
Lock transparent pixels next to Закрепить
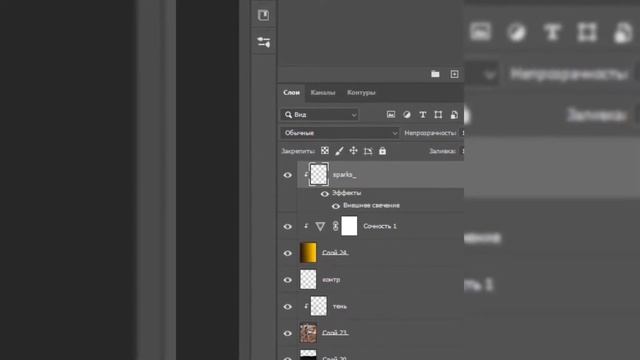point(324,151)
